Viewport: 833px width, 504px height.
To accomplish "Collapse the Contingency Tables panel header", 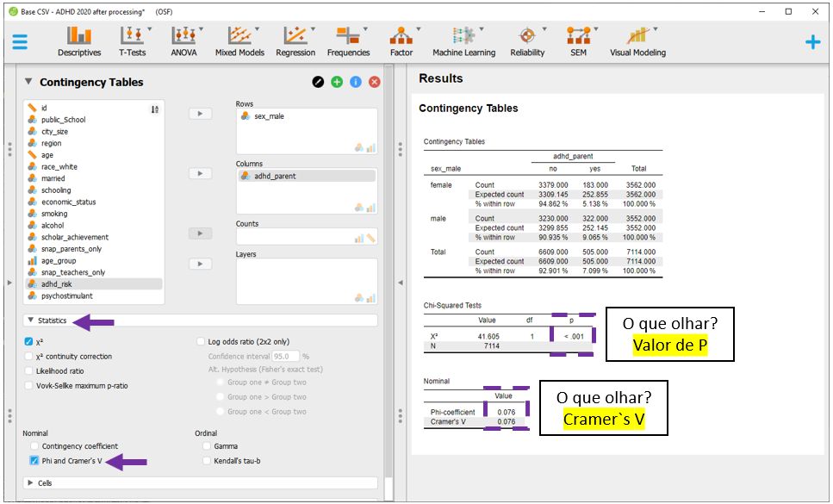I will tap(28, 82).
